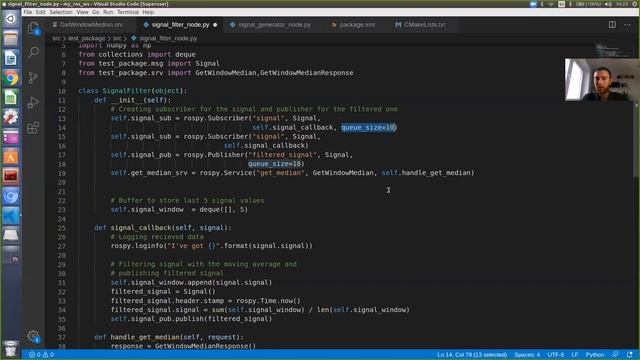Open the Extensions view

point(33,128)
